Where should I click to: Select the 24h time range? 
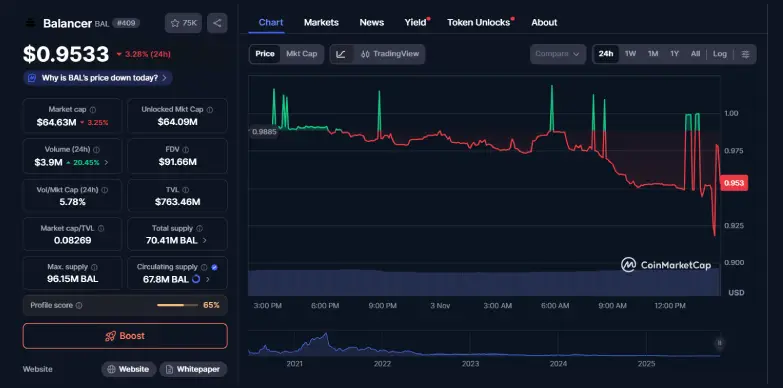(x=606, y=54)
